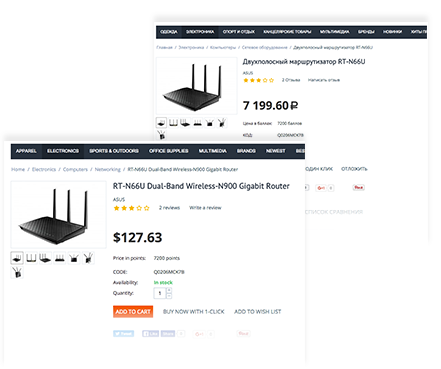
Task: Go to Networking breadcrumb link
Action: click(x=108, y=169)
